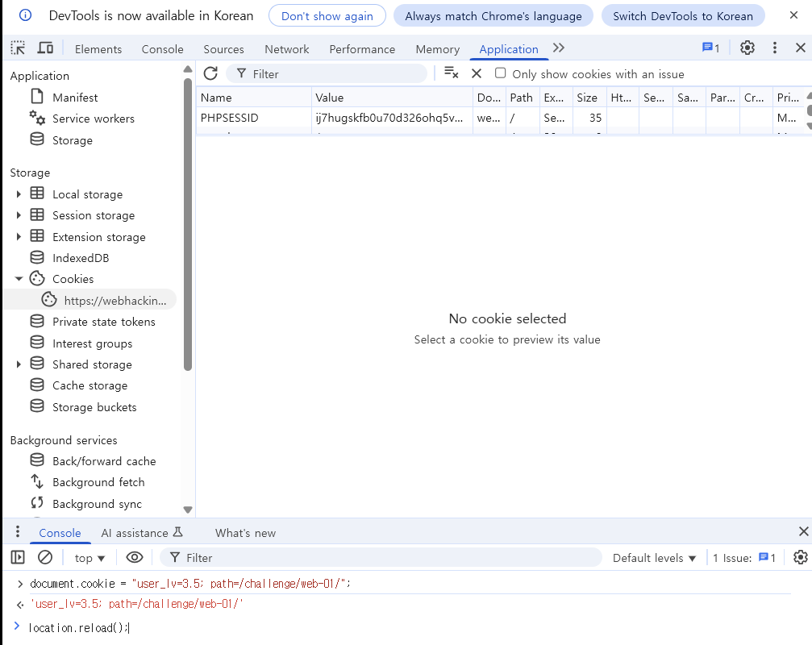812x645 pixels.
Task: Click the sidebar scroll down arrow
Action: point(188,510)
